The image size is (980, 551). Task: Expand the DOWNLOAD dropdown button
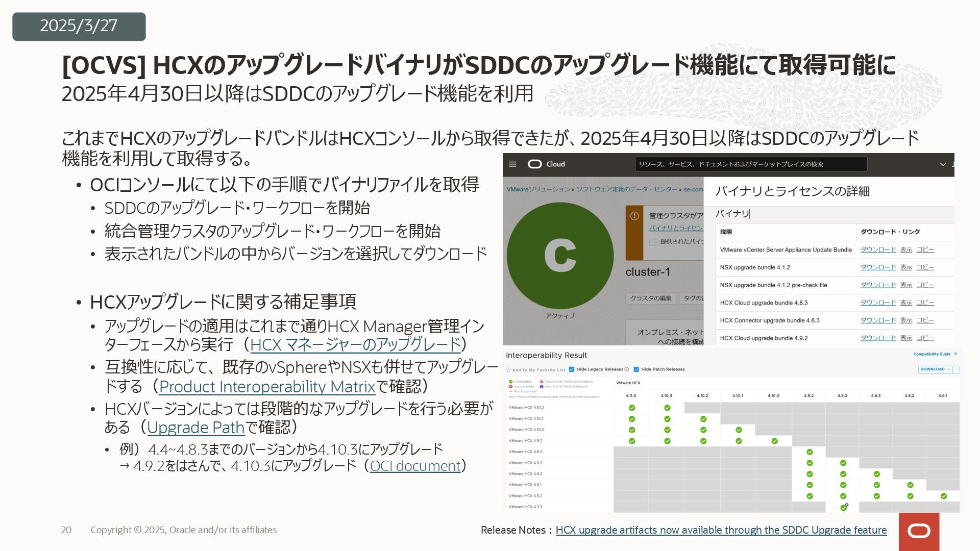(x=935, y=369)
